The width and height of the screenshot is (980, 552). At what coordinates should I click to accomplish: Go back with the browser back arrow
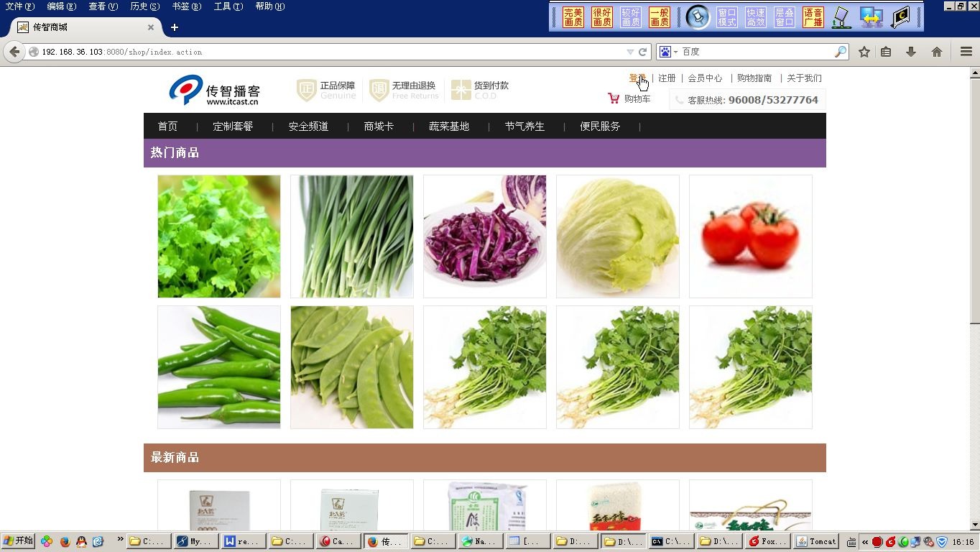[14, 52]
